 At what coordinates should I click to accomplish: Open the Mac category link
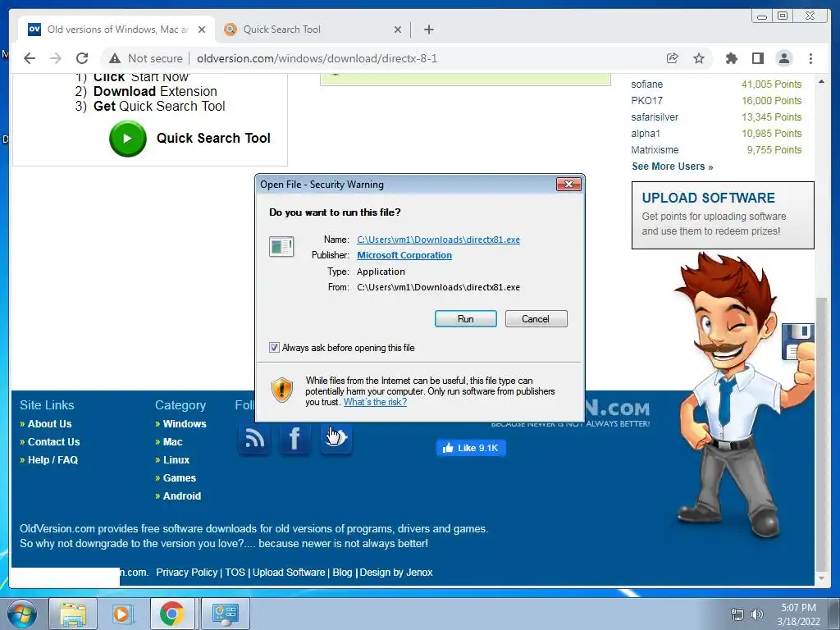click(x=172, y=442)
